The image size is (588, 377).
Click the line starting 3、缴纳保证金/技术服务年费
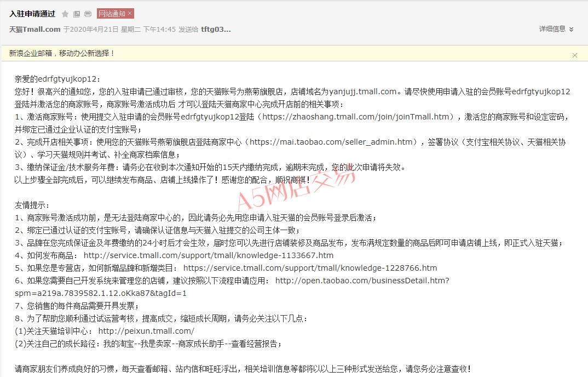coord(210,167)
